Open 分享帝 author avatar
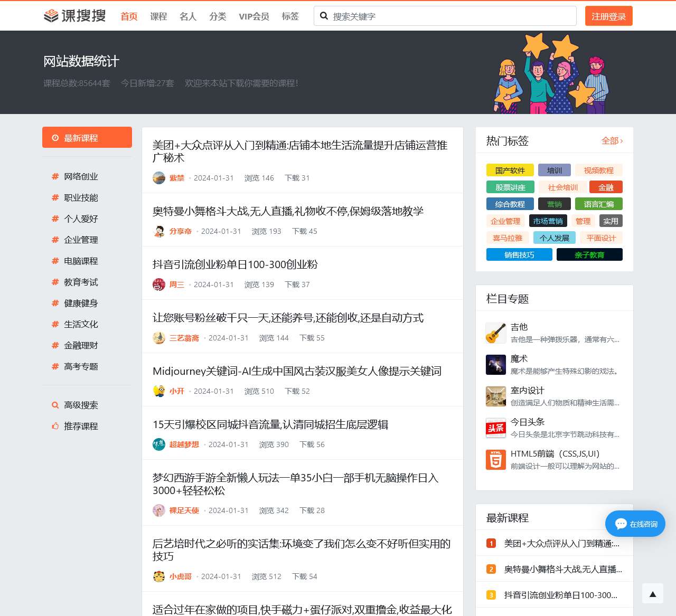 pos(159,231)
